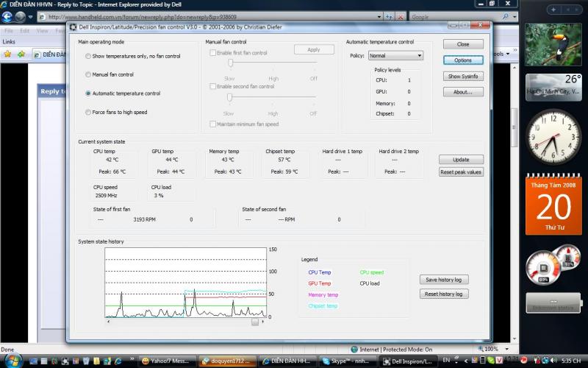Select 'Show temperatures only, no fan control'
This screenshot has width=588, height=368.
tap(88, 56)
